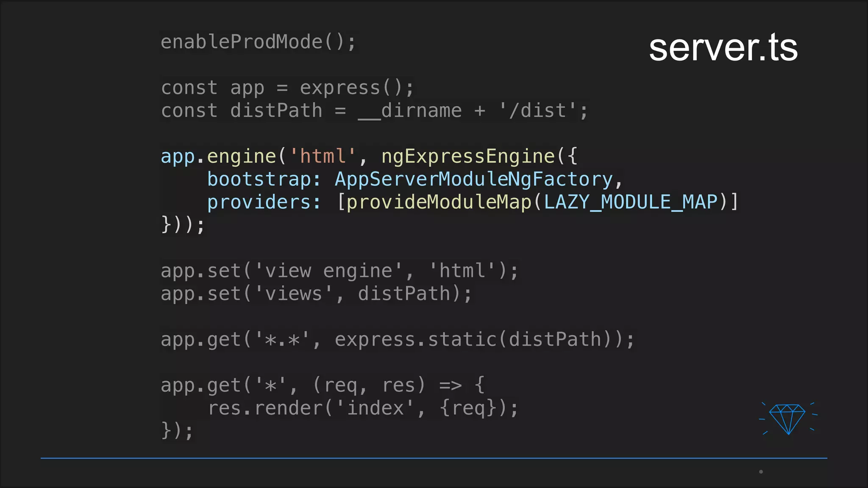Screen dimensions: 868x488
Task: Click the app.set 'views' distPath line
Action: (316, 294)
